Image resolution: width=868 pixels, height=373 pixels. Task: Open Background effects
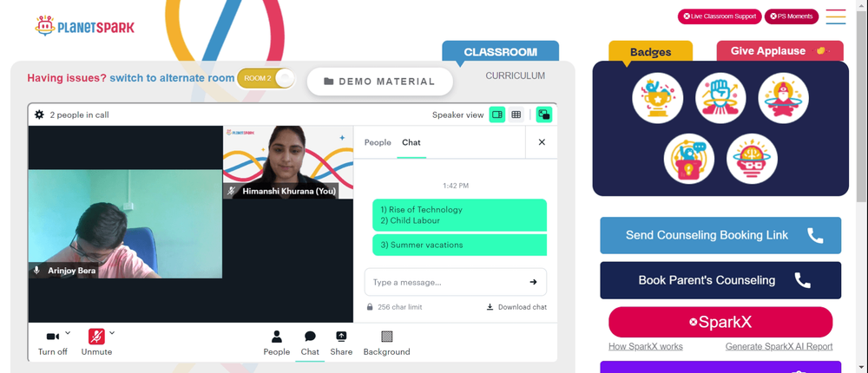[x=386, y=344]
